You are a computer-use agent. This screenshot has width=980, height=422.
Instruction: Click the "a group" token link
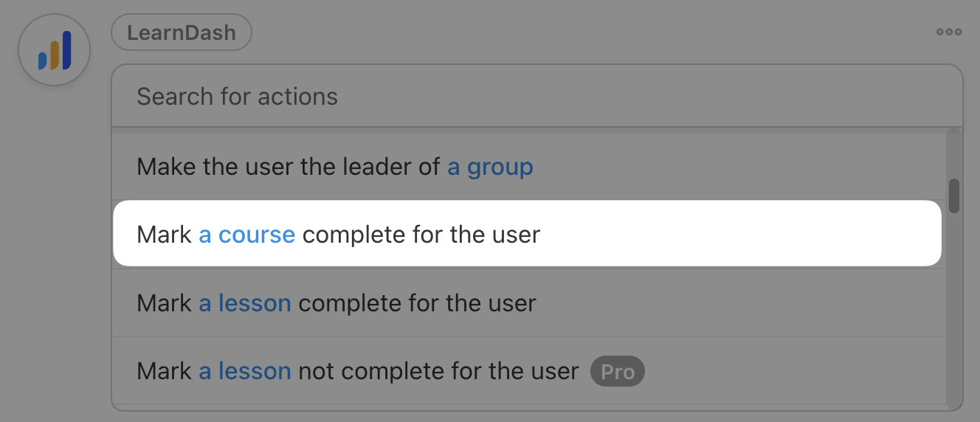click(490, 167)
